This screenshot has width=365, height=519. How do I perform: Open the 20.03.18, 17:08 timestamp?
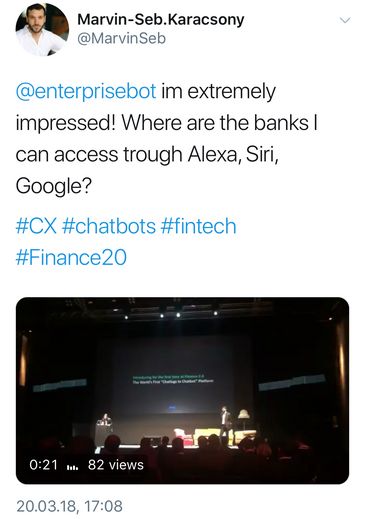pyautogui.click(x=69, y=506)
